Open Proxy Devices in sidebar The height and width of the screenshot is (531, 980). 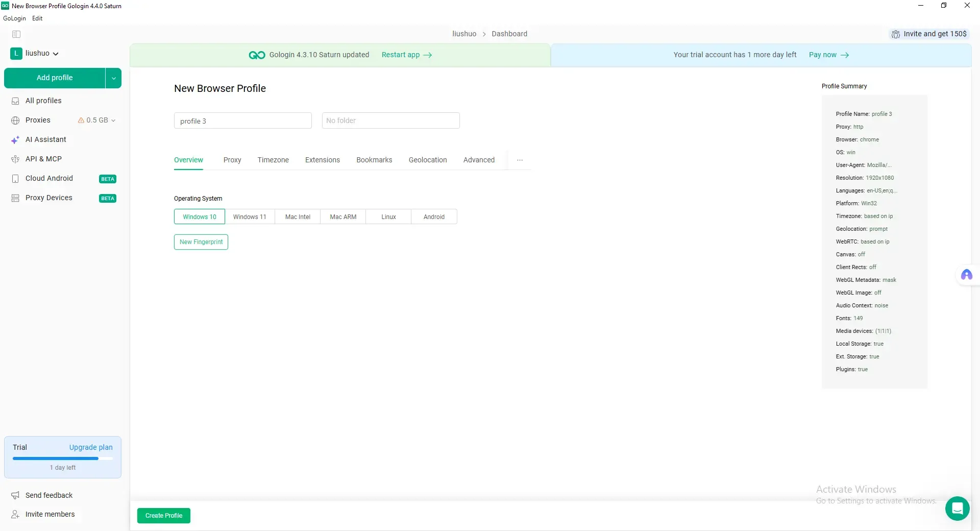click(x=49, y=198)
